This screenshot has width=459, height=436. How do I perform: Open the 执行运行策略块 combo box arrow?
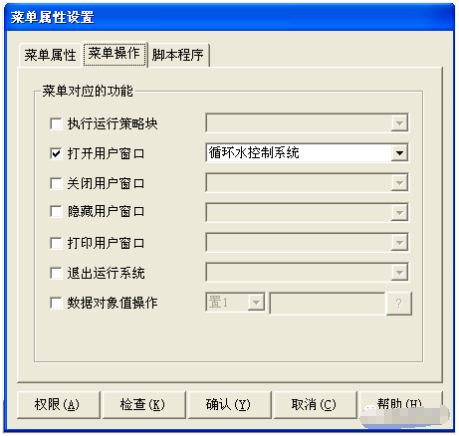(x=399, y=123)
